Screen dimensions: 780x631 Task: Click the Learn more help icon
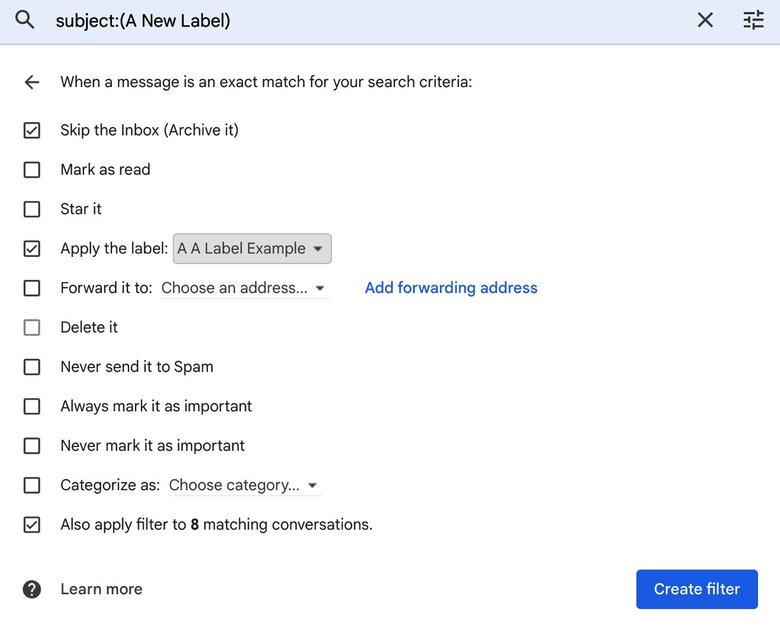[32, 589]
